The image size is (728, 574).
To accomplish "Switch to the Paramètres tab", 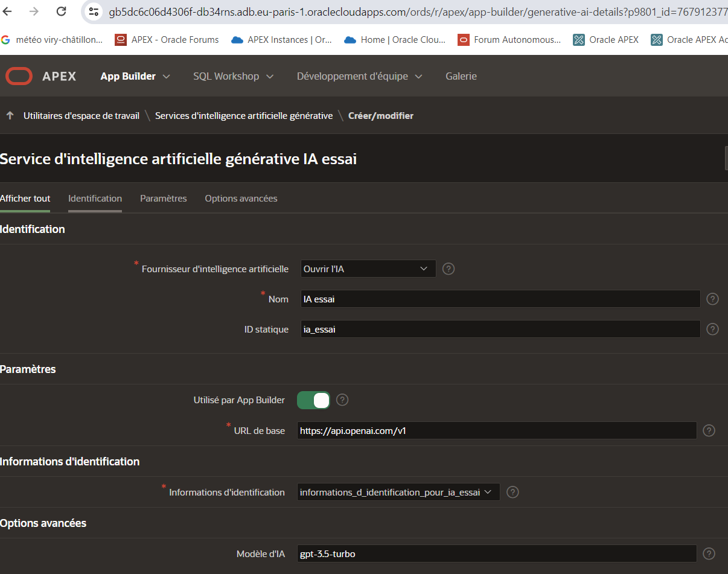I will [x=163, y=198].
